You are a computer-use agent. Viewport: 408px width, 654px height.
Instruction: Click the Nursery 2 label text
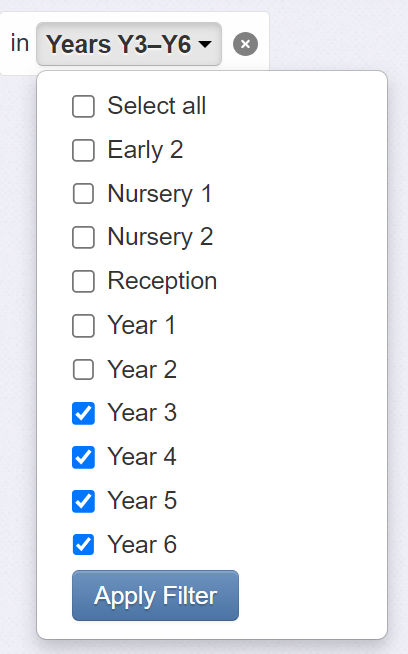(160, 237)
